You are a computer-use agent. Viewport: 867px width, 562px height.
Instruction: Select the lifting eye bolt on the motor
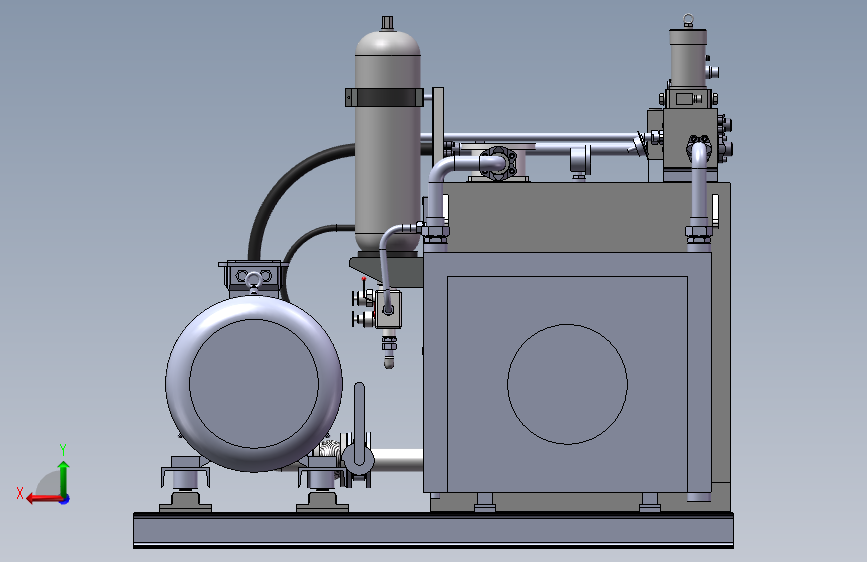[x=253, y=282]
